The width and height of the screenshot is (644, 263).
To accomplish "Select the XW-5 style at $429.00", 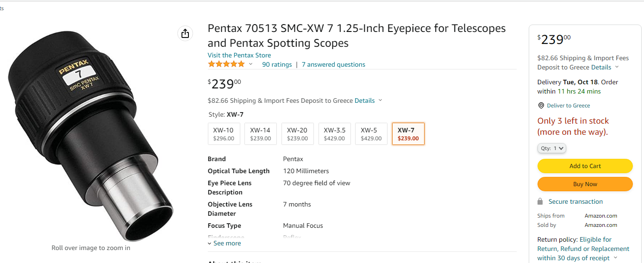I will tap(371, 134).
